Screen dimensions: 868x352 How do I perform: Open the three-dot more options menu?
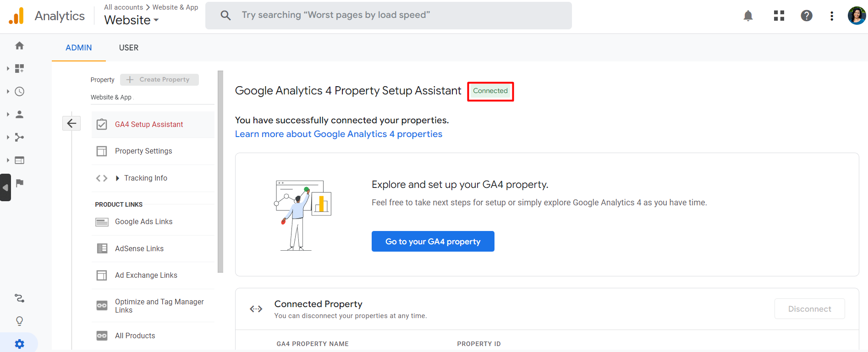[831, 16]
